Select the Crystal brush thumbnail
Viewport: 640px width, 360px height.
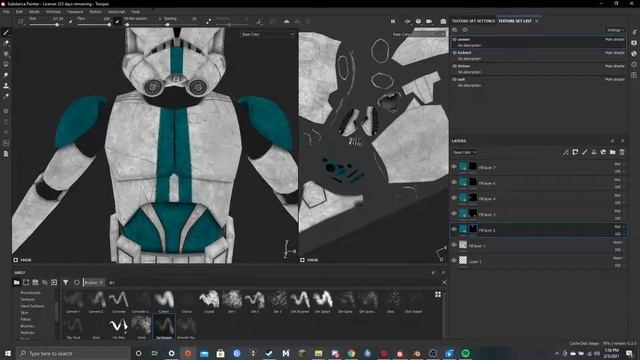(209, 302)
